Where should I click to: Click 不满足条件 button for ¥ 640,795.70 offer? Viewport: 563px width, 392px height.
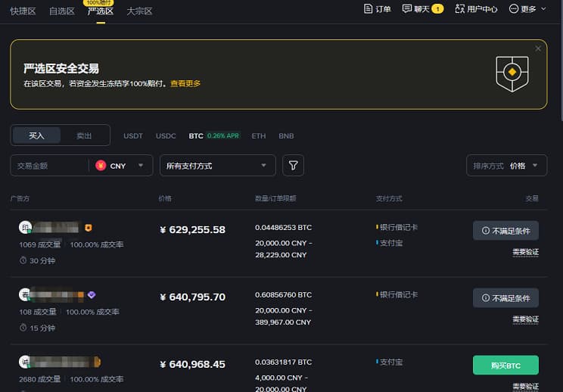(x=505, y=297)
